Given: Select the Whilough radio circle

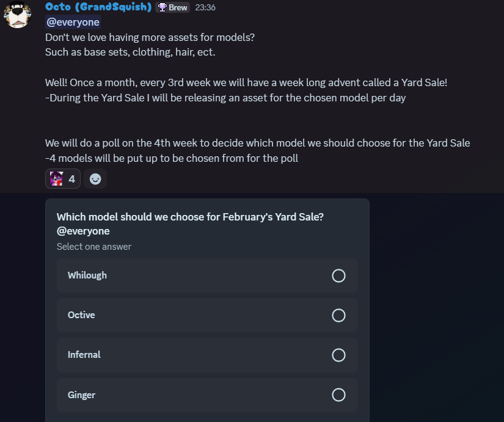Looking at the screenshot, I should point(338,275).
